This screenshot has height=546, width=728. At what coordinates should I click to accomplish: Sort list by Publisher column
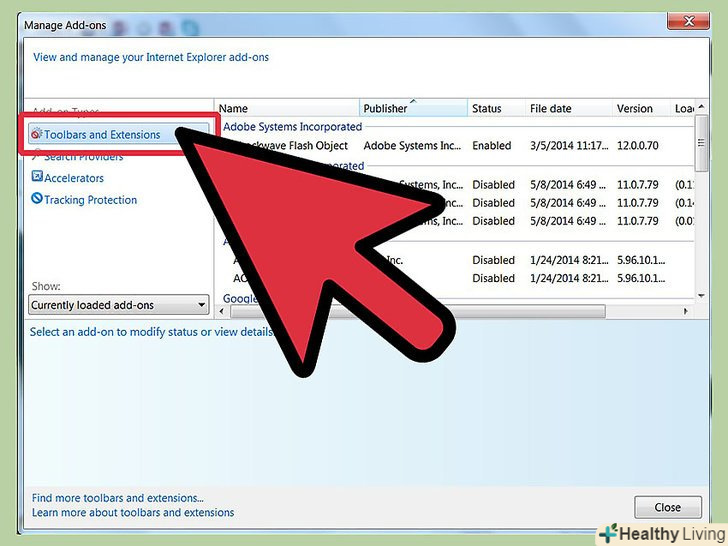pos(413,109)
